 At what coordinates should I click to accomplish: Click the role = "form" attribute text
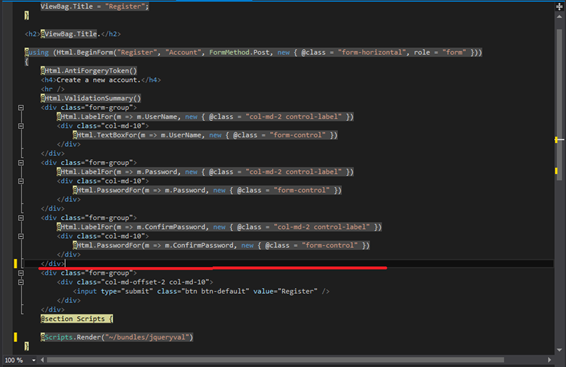pos(440,52)
